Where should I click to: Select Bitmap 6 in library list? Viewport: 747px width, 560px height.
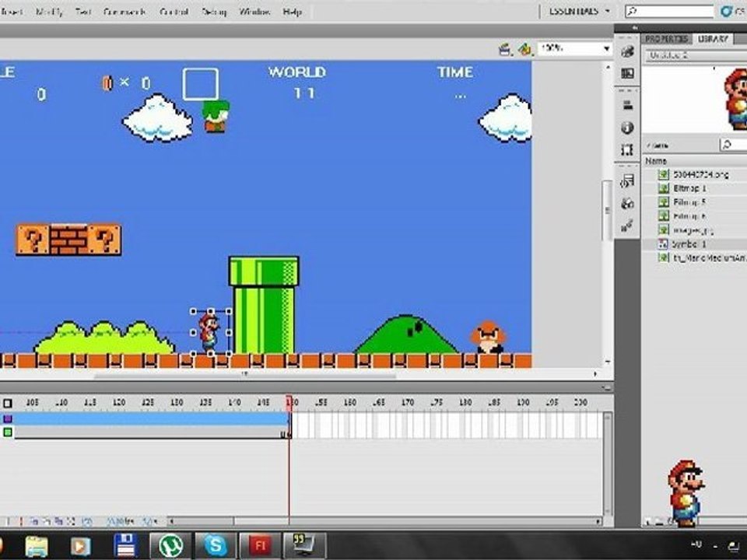click(689, 216)
